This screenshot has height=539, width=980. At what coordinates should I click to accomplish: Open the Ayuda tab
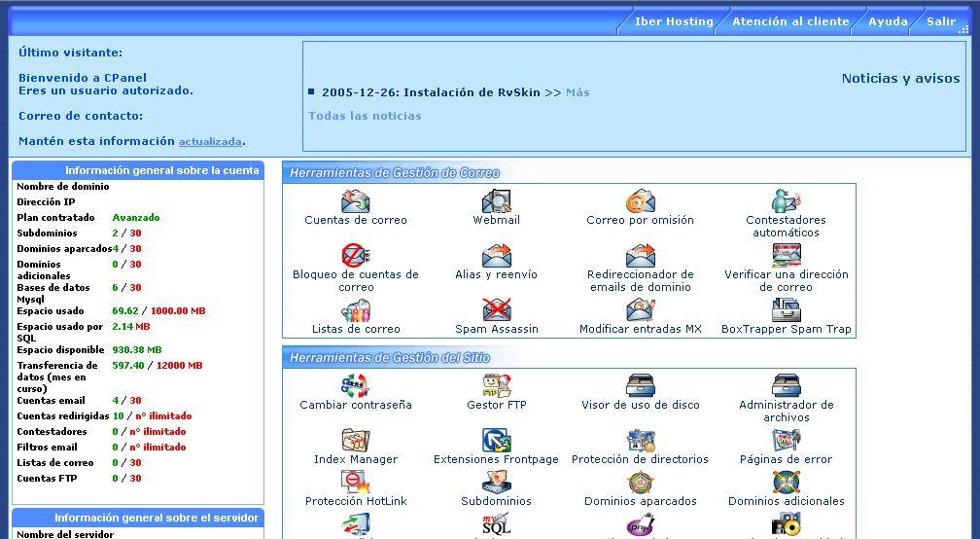tap(888, 21)
